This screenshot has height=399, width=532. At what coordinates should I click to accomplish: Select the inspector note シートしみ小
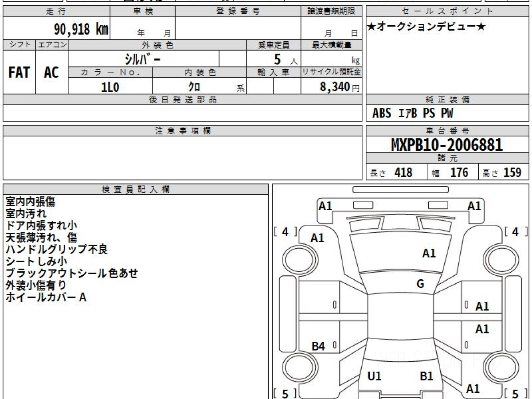coord(36,262)
